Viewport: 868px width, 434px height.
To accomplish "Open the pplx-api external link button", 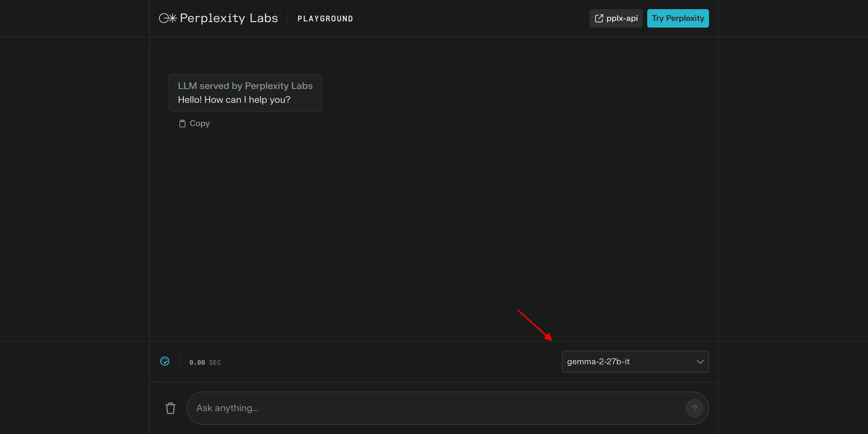I will pyautogui.click(x=616, y=18).
